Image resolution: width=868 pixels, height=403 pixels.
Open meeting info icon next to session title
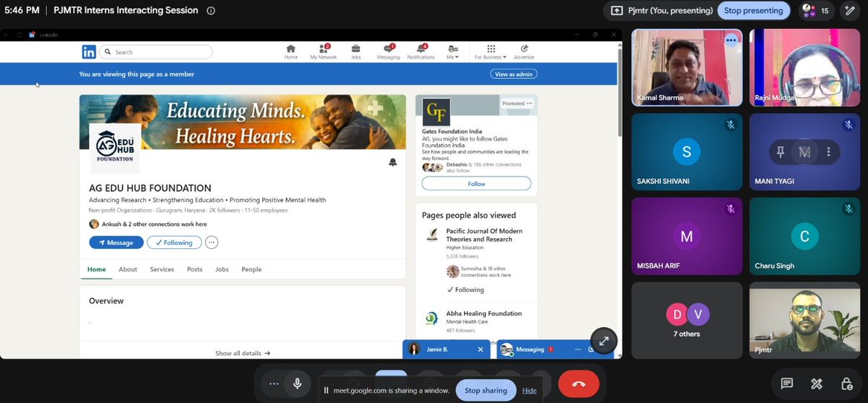pyautogui.click(x=211, y=11)
